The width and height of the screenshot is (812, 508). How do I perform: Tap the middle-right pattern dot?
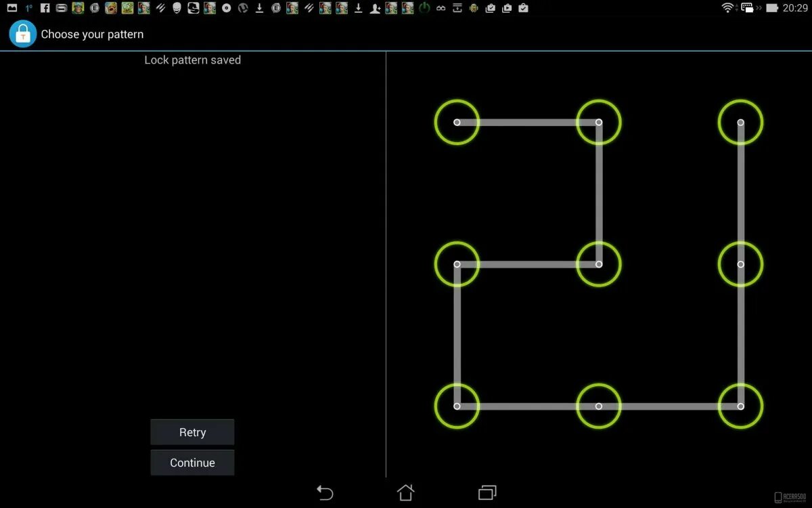pyautogui.click(x=741, y=264)
